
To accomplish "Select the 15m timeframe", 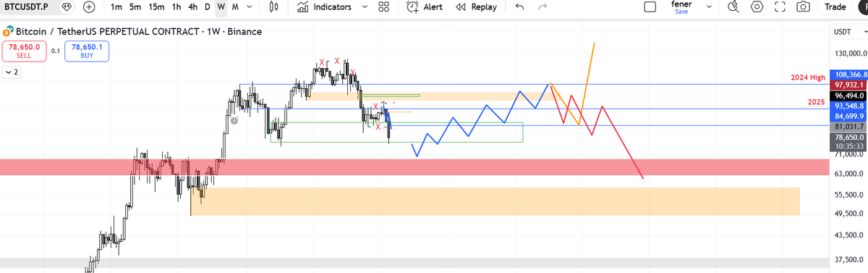I will click(x=156, y=7).
